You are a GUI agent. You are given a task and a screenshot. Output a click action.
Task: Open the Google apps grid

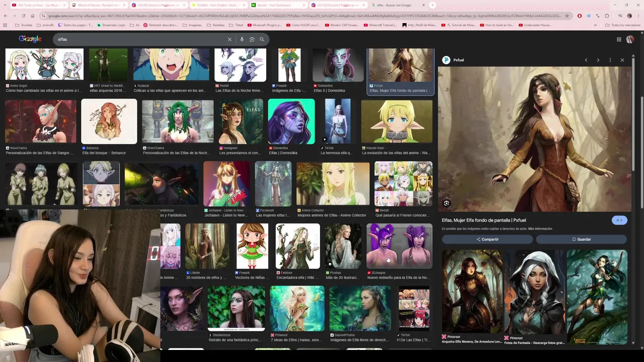tap(619, 39)
